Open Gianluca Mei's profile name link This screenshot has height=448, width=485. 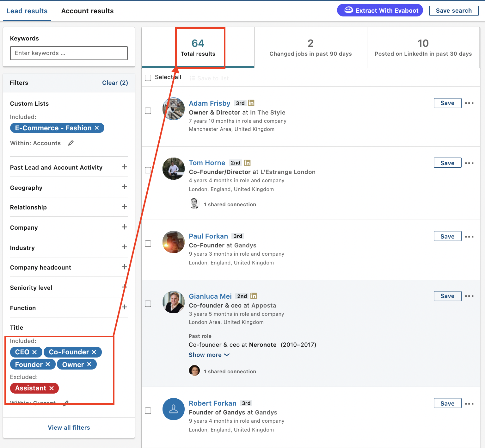pos(210,296)
